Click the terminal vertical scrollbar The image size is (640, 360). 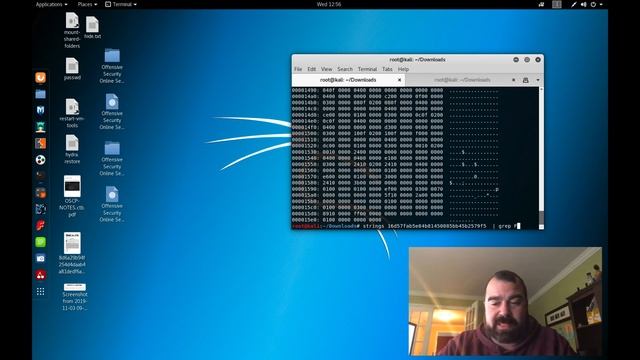point(541,157)
